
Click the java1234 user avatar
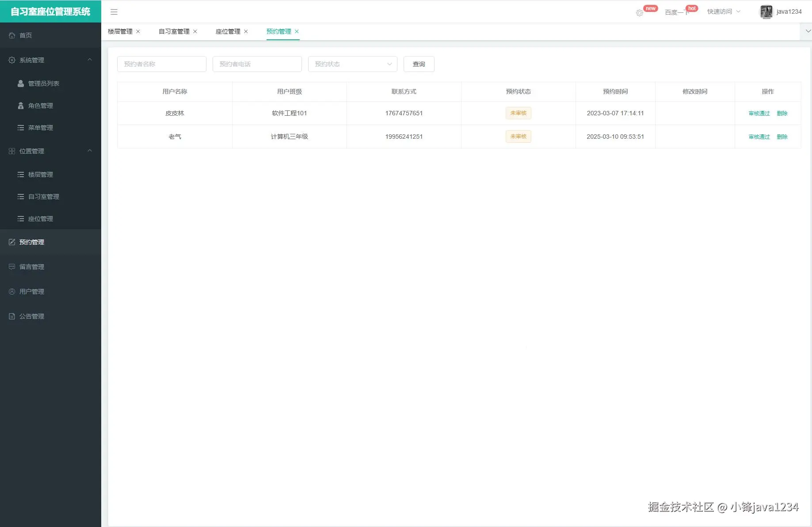[x=766, y=12]
